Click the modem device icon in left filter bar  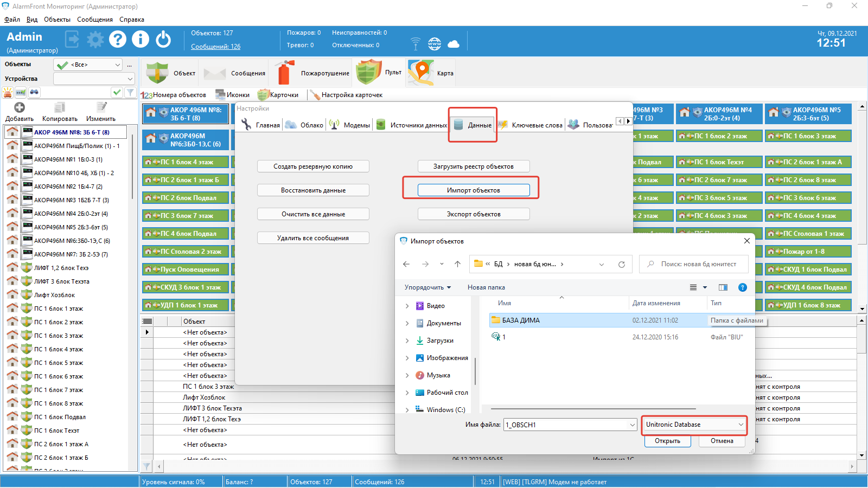[x=21, y=92]
